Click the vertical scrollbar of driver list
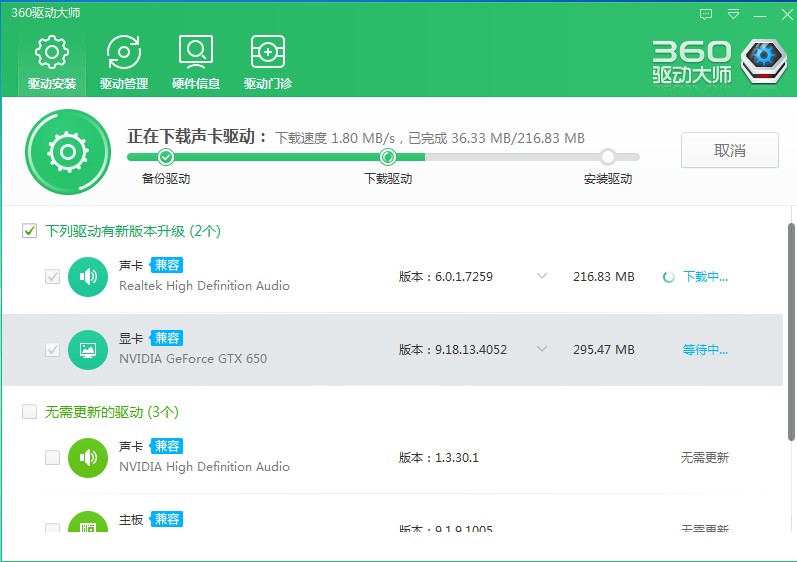The image size is (797, 562). click(x=791, y=332)
